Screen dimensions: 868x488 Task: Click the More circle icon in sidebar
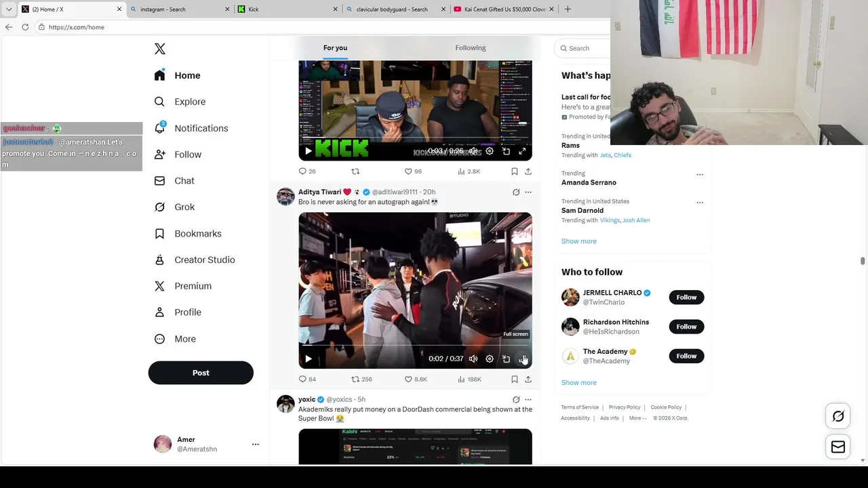159,339
